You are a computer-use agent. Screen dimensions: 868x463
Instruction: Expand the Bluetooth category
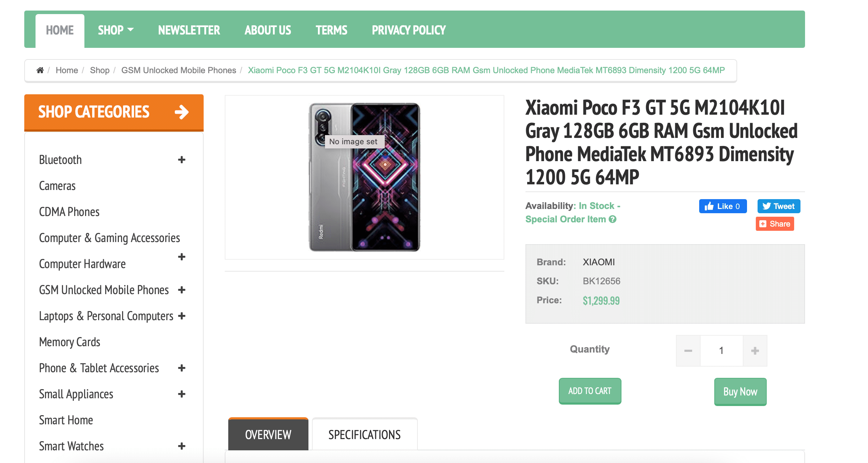coord(182,159)
